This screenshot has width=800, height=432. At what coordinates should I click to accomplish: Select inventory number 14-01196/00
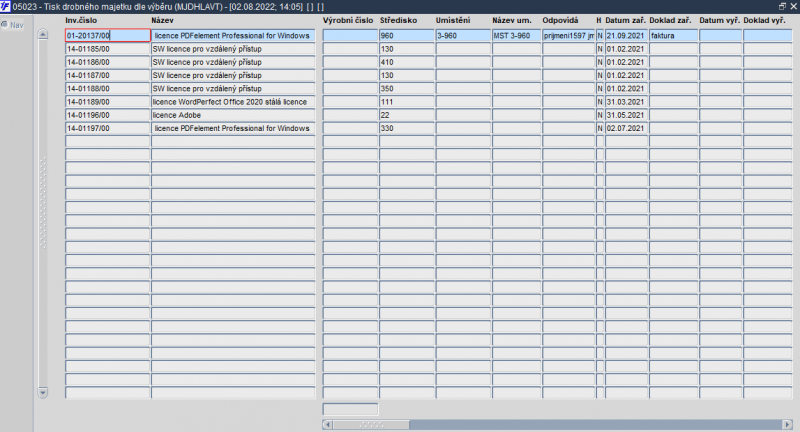coord(108,115)
